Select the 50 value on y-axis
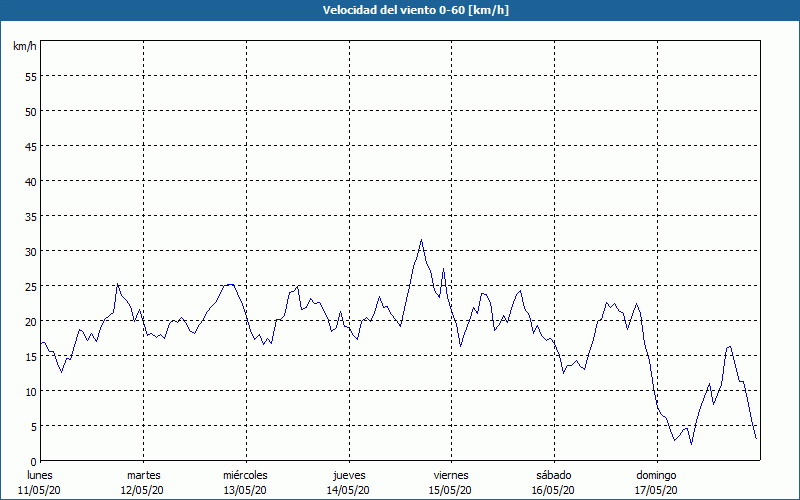The width and height of the screenshot is (800, 500). [x=31, y=112]
